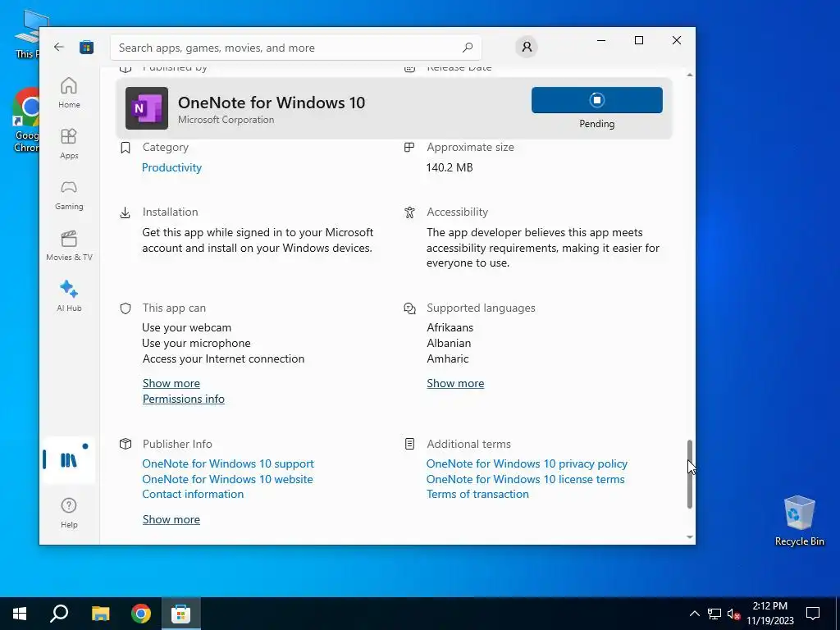
Task: Open the Library icon in sidebar
Action: [x=69, y=459]
